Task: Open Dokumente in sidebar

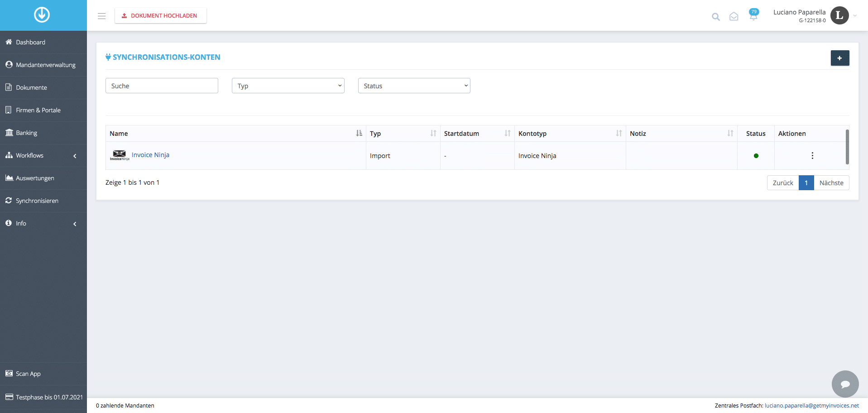Action: click(43, 87)
